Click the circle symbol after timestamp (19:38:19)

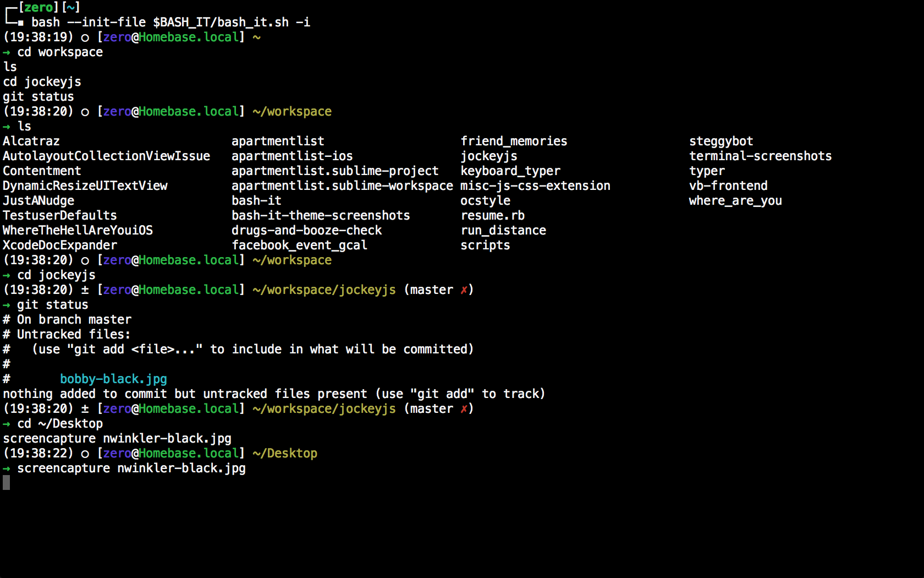[x=85, y=37]
